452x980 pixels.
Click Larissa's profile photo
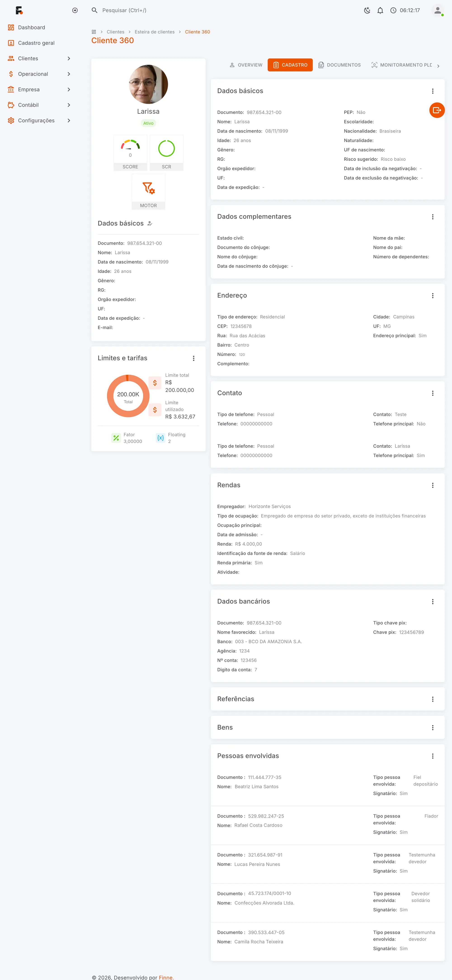148,84
